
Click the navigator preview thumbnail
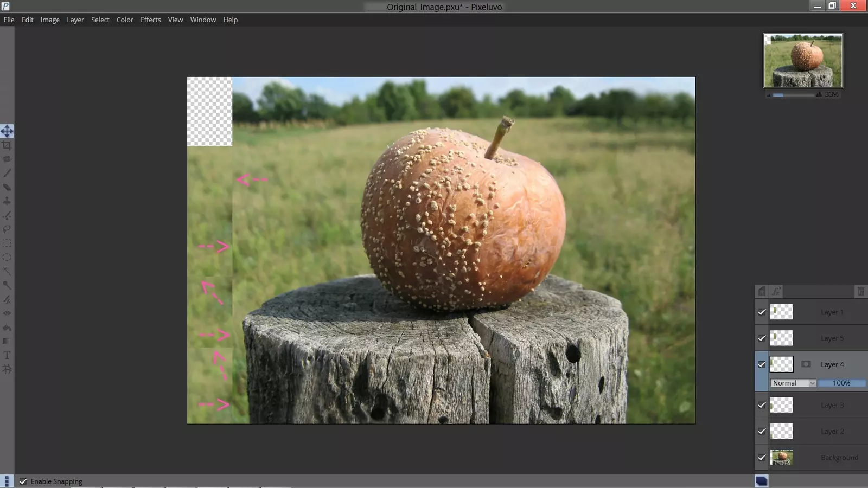[803, 60]
